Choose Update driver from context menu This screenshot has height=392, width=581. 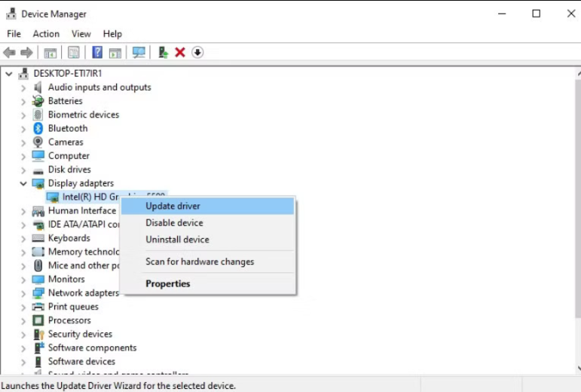[173, 206]
